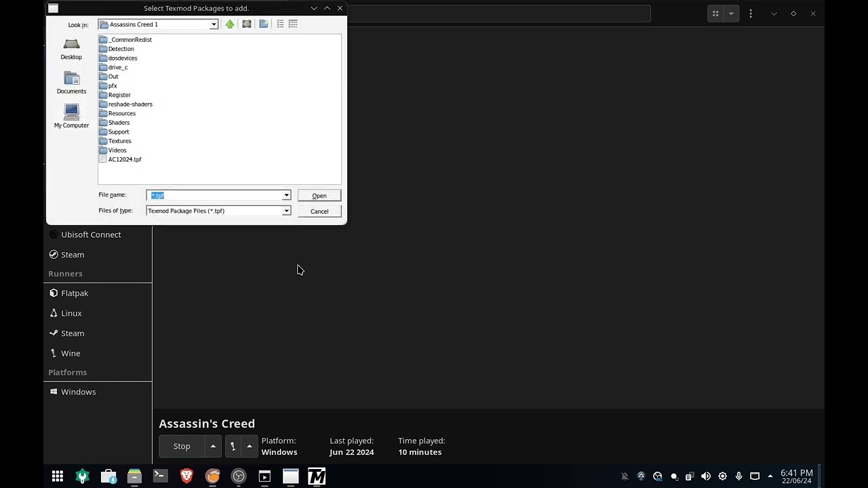Image resolution: width=868 pixels, height=488 pixels.
Task: Open the media player icon in taskbar
Action: 264,476
